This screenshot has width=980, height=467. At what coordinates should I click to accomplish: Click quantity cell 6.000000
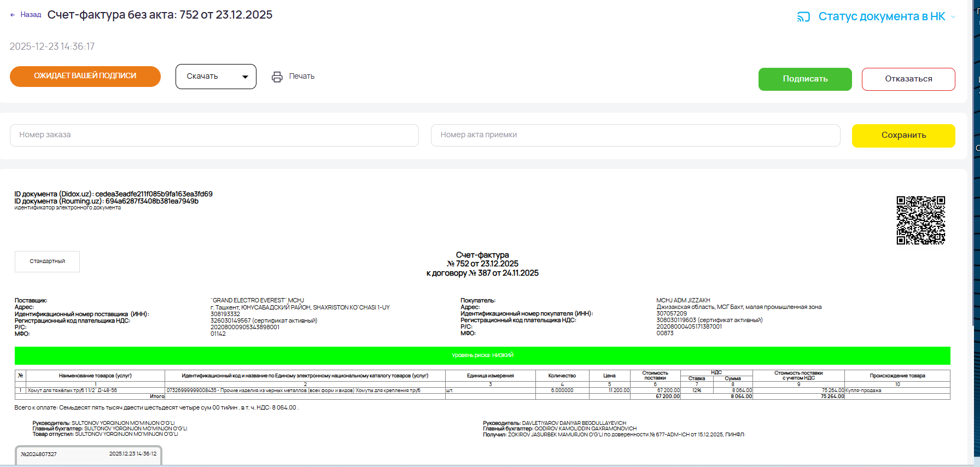coord(562,390)
